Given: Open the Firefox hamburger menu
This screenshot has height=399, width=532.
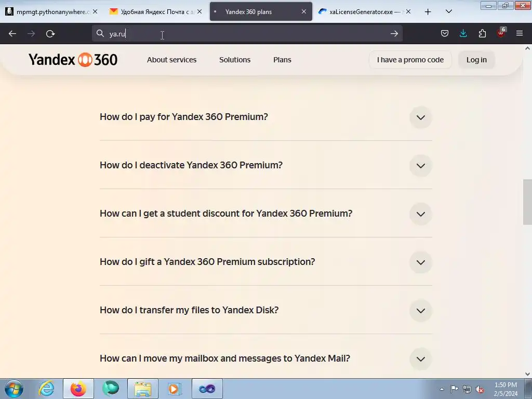Looking at the screenshot, I should (x=520, y=33).
